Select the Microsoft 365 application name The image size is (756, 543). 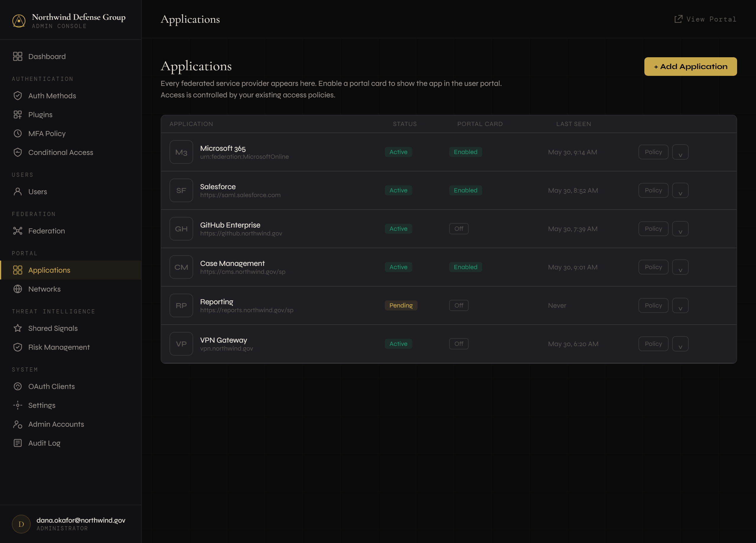pos(223,148)
